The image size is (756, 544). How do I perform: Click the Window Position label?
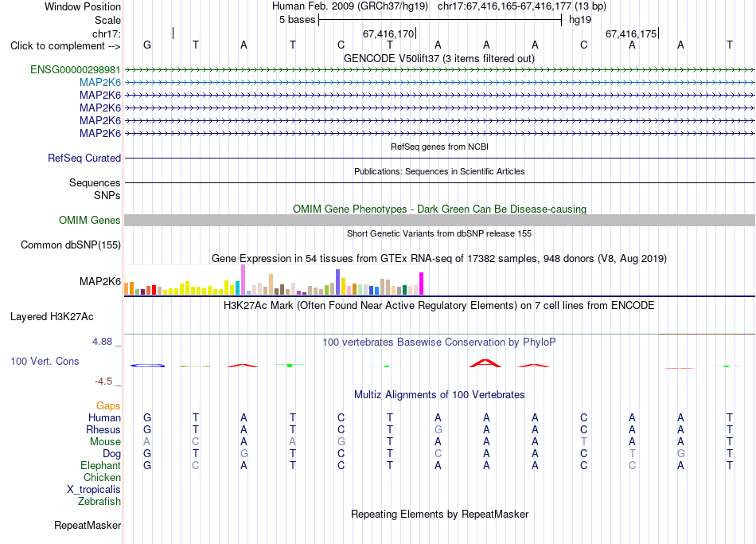[83, 6]
